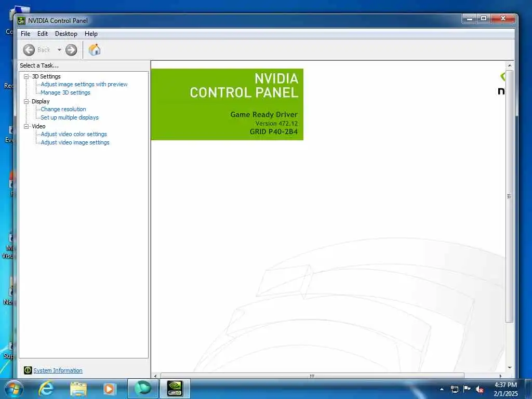Click the teal round taskbar application icon

[143, 389]
